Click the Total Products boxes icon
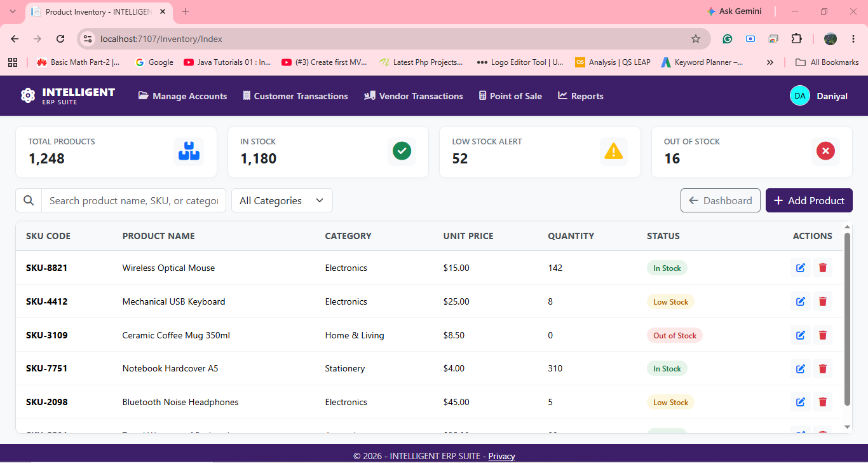Viewport: 868px width, 463px height. coord(189,151)
